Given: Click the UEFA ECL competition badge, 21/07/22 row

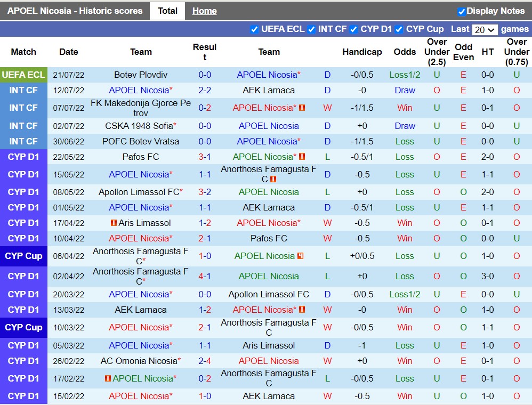Looking at the screenshot, I should coord(23,75).
